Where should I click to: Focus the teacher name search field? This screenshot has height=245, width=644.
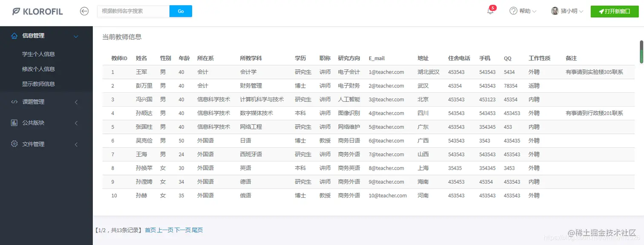pyautogui.click(x=133, y=11)
